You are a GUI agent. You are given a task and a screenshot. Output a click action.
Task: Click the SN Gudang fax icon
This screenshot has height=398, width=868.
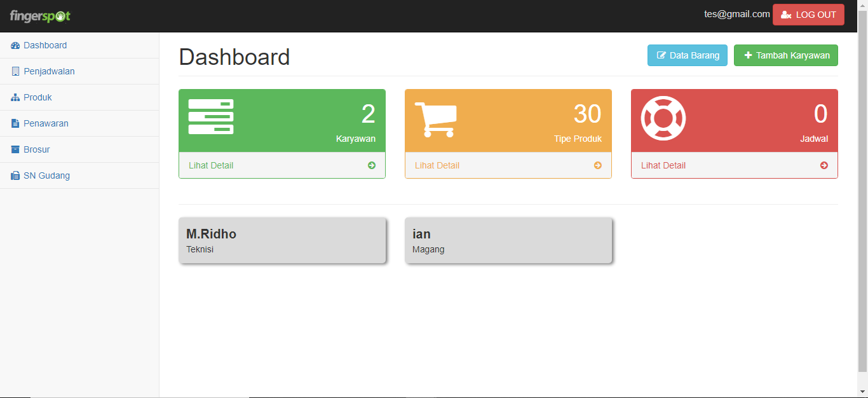pos(15,176)
